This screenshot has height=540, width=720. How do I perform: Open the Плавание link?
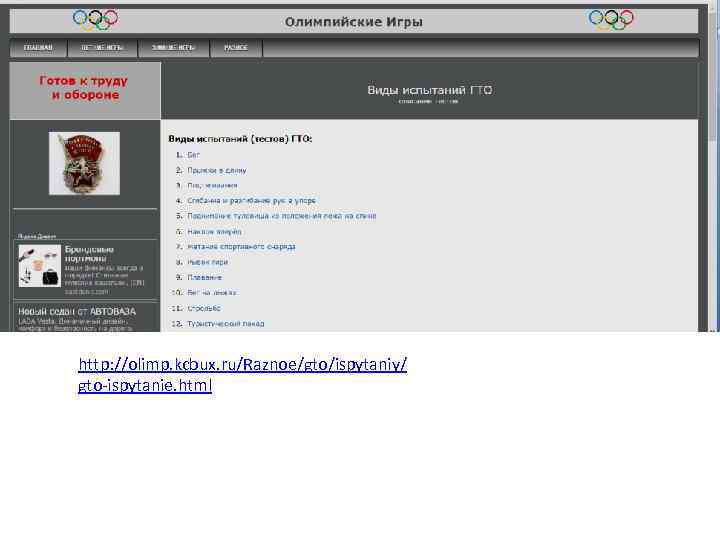coord(204,277)
